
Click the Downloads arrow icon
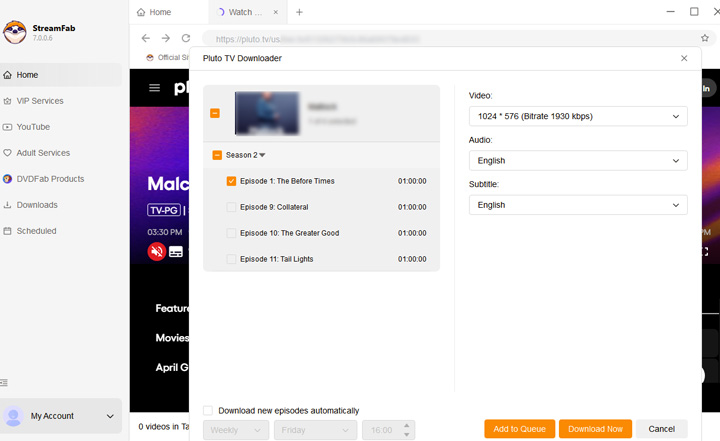7,205
